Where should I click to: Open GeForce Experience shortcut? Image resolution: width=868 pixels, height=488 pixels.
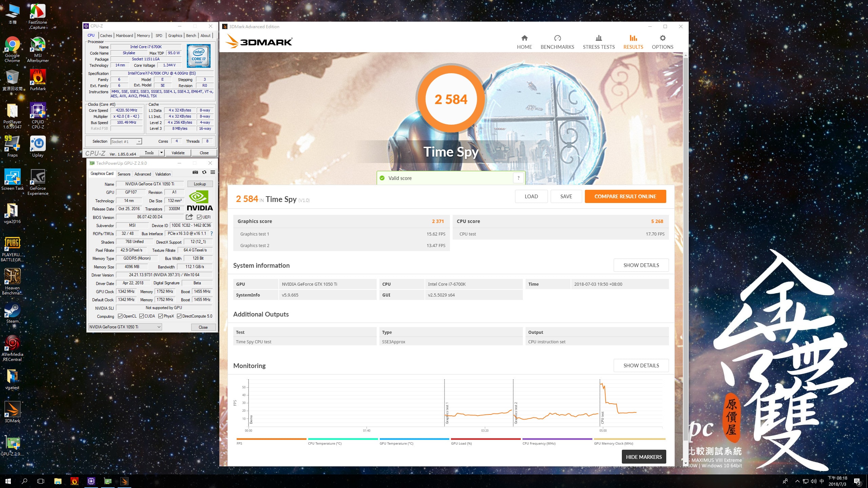(x=38, y=182)
